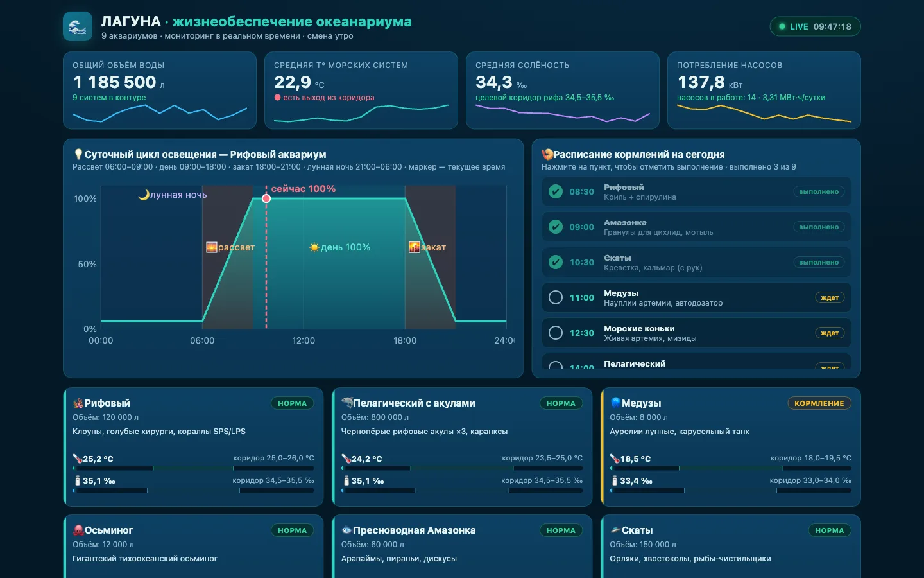
Task: Click the salinity bar in the Пелагический card
Action: (462, 490)
